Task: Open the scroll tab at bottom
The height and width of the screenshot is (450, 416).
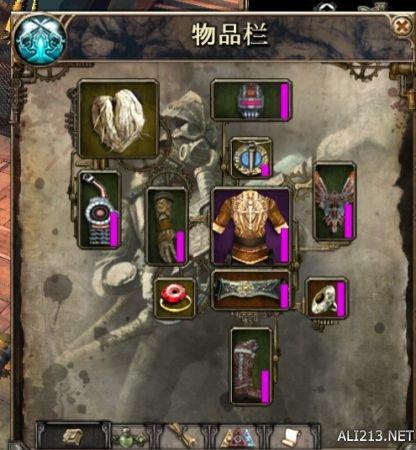Action: tap(292, 437)
